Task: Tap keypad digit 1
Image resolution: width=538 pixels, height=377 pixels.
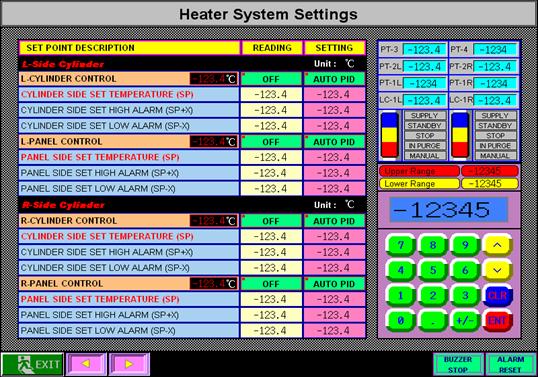Action: 400,295
